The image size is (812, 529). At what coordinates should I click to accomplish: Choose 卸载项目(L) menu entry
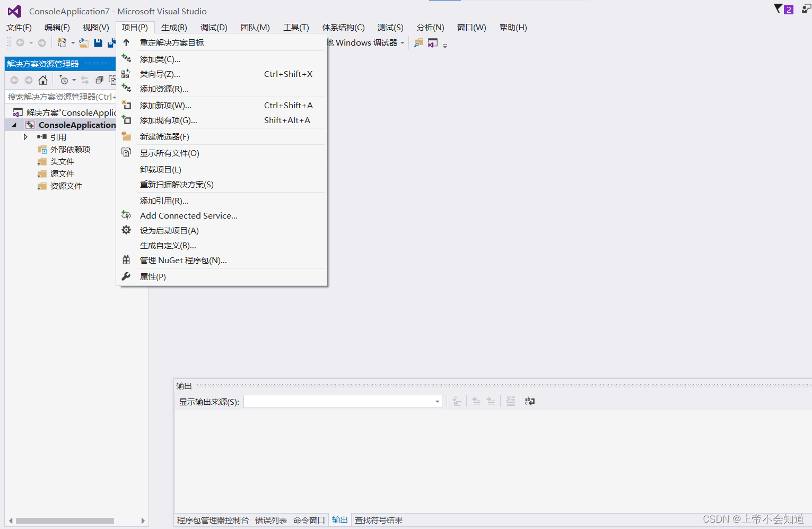pos(222,169)
